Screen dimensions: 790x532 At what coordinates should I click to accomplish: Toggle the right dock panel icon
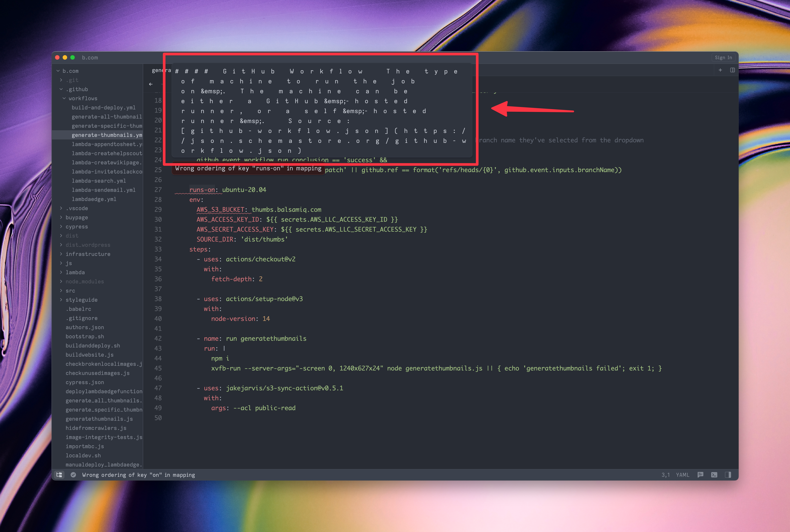[x=728, y=475]
